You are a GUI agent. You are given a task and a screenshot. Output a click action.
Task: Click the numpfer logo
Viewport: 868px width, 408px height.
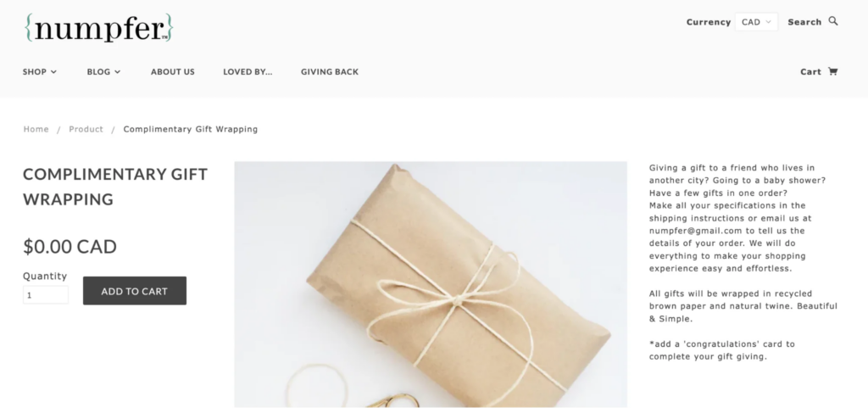pos(99,28)
